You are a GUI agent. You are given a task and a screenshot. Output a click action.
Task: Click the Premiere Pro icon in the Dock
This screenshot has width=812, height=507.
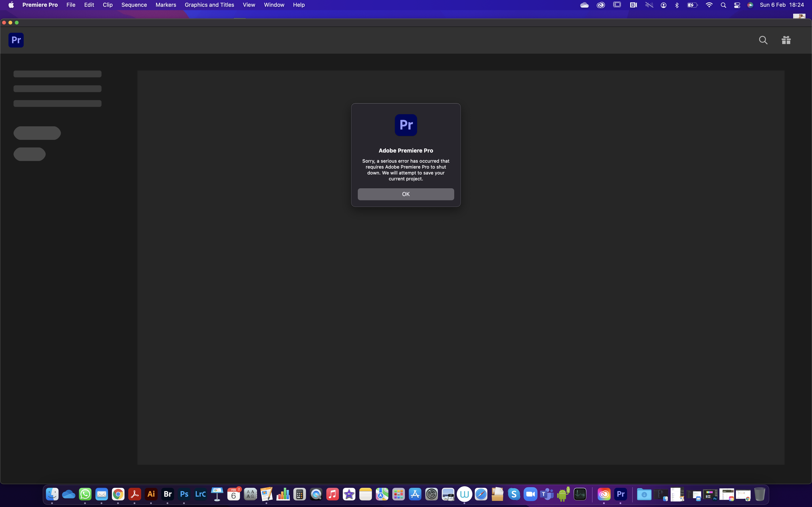pos(621,494)
